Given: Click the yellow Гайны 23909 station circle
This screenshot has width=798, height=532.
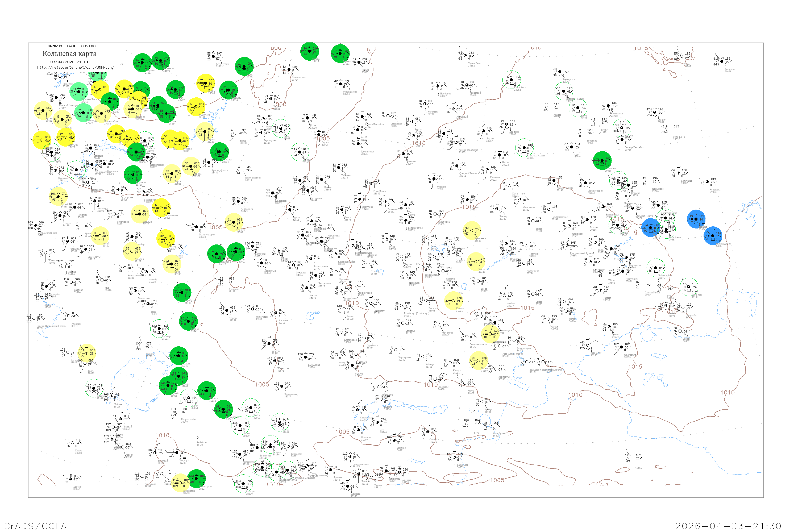Looking at the screenshot, I should (x=206, y=83).
